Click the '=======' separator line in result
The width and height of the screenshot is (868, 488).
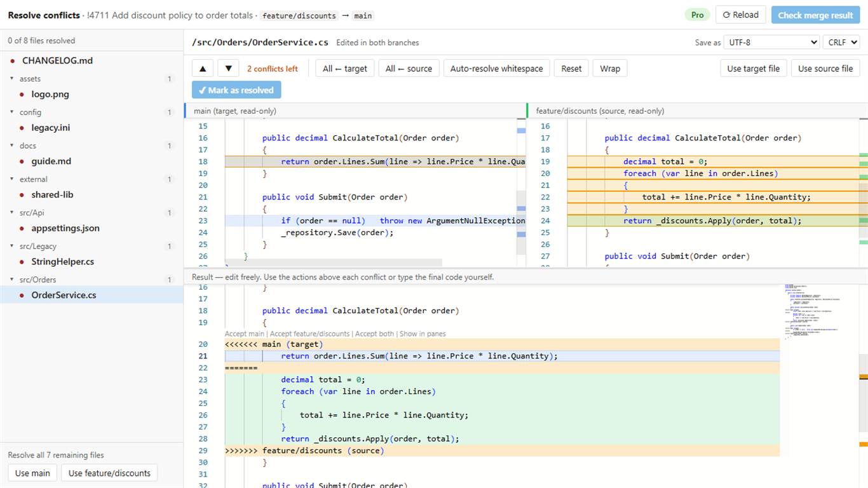tap(502, 368)
